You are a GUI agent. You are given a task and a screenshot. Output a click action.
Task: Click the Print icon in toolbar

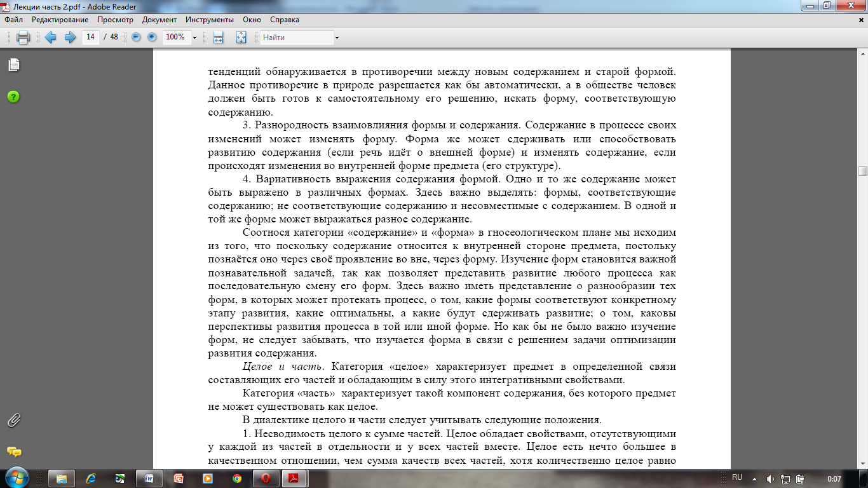coord(23,37)
